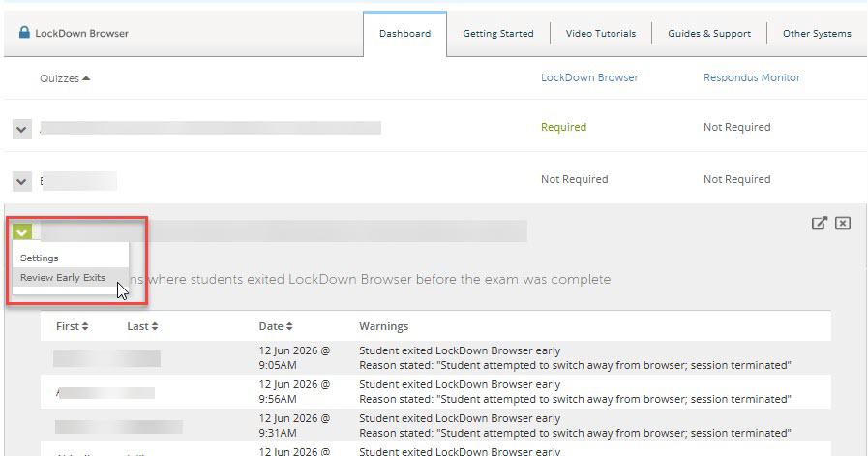
Task: Sort the table by Date
Action: pos(276,326)
